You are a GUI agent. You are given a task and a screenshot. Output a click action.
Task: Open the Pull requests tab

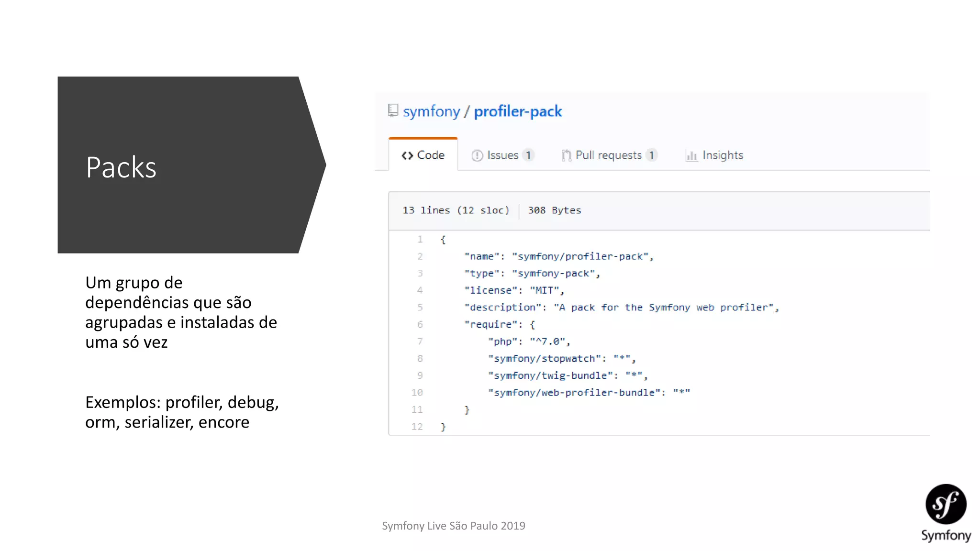coord(609,155)
